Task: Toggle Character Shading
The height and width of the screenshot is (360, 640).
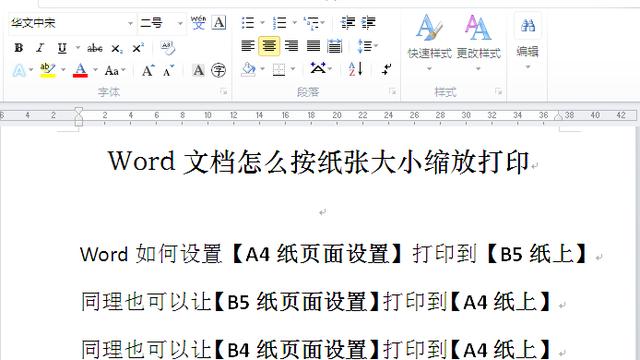Action: 198,71
